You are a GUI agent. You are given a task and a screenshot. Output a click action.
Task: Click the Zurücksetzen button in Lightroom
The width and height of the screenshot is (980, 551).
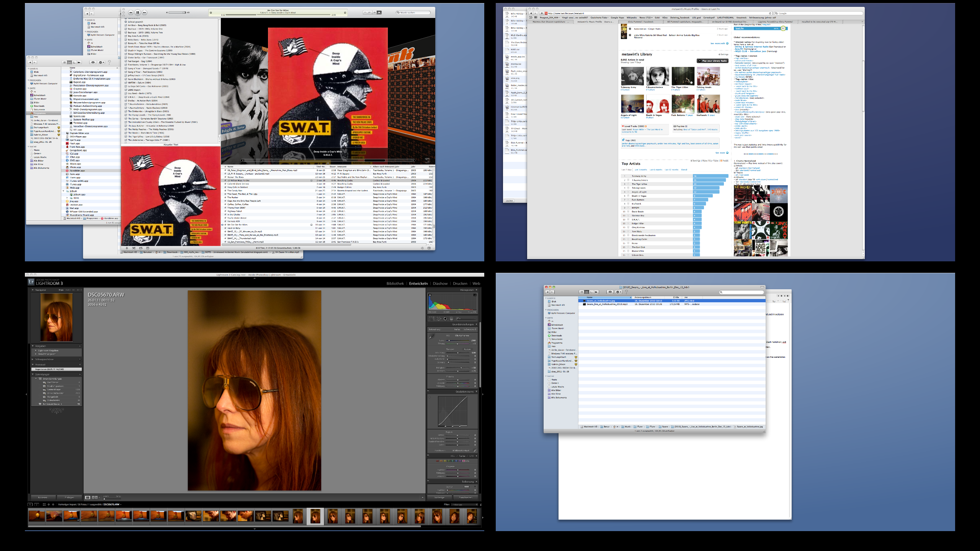point(465,497)
